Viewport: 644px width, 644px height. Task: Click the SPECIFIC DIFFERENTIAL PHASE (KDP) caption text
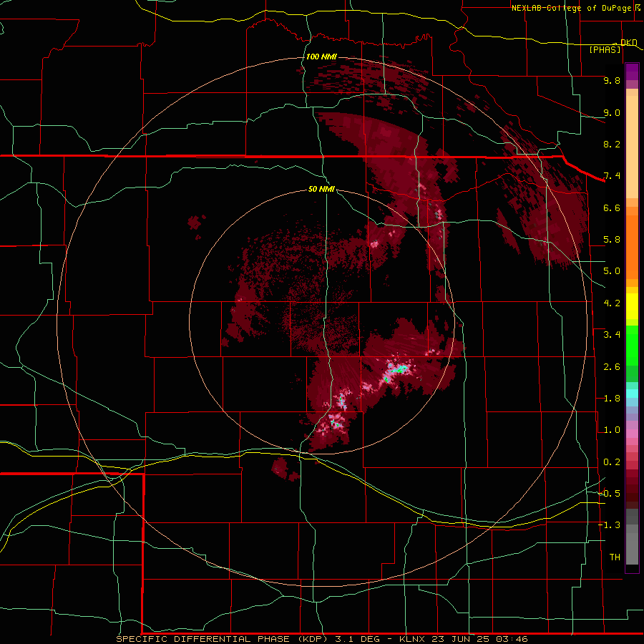[x=222, y=639]
